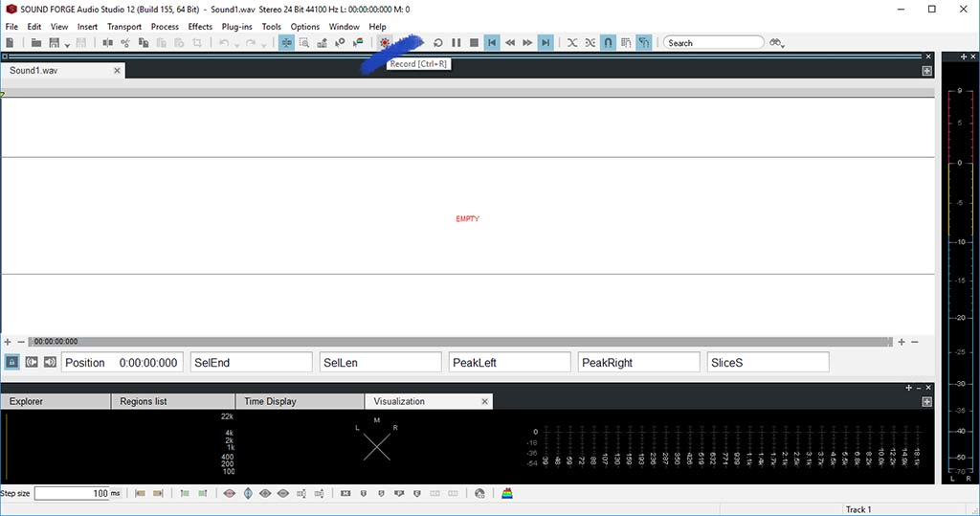Click the Track 1 status bar entry
Image resolution: width=980 pixels, height=516 pixels.
(858, 509)
